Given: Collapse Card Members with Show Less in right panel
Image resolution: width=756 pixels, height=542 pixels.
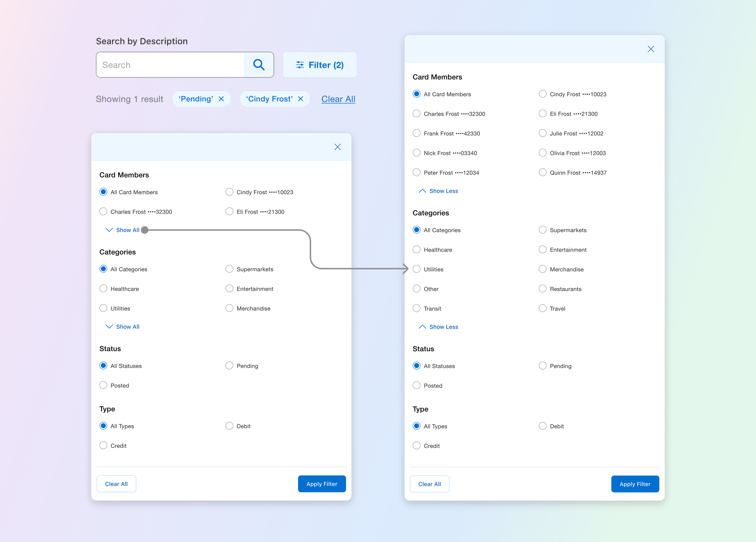Looking at the screenshot, I should [439, 191].
